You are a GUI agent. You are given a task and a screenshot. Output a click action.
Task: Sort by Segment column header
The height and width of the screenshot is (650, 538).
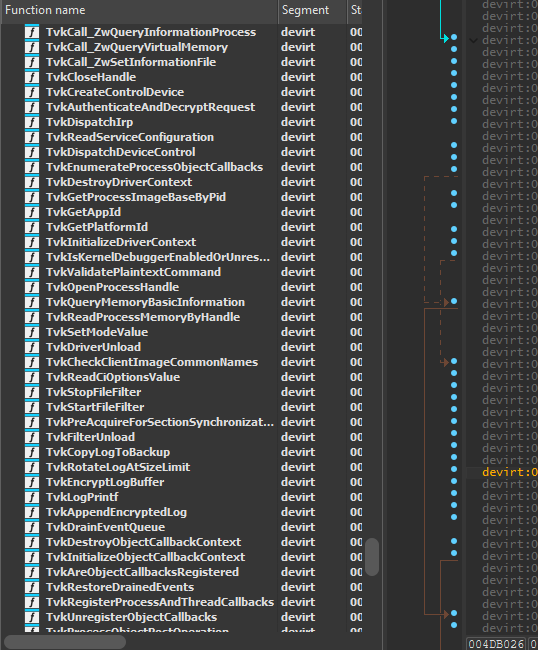313,10
